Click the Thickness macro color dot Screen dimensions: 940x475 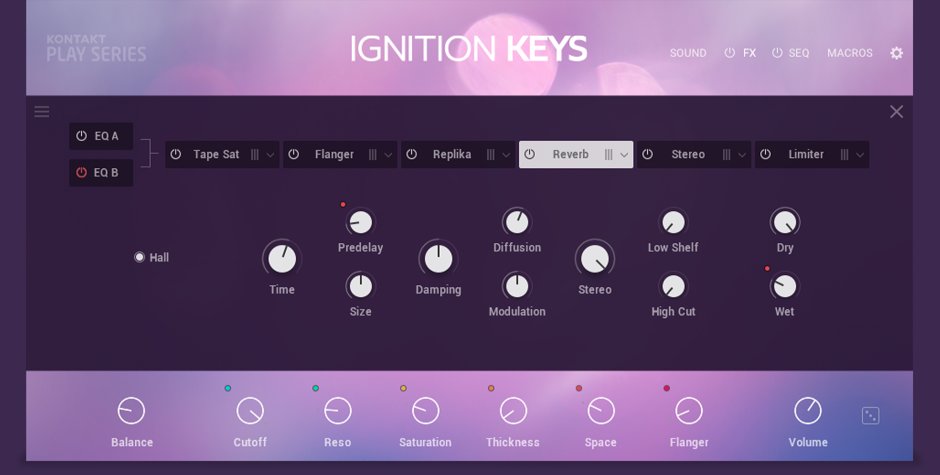click(x=491, y=388)
